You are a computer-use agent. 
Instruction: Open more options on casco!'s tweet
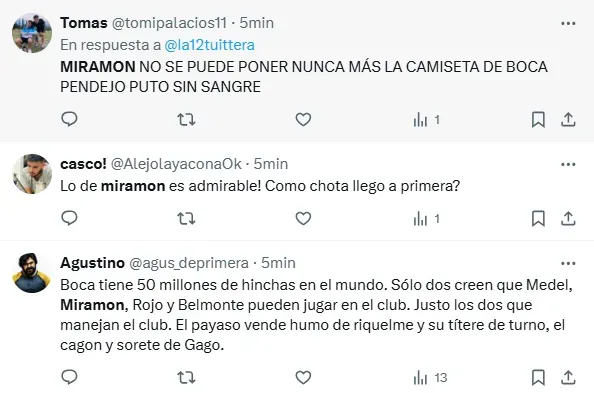pyautogui.click(x=568, y=164)
